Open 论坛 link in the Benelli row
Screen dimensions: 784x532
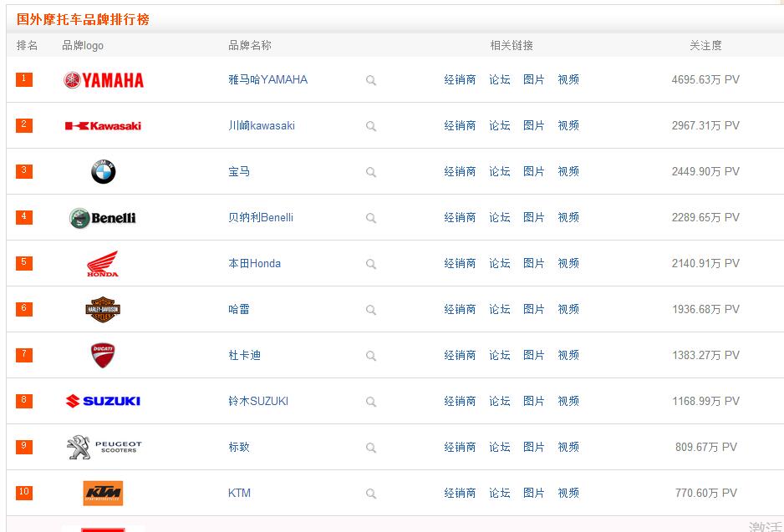pyautogui.click(x=500, y=218)
